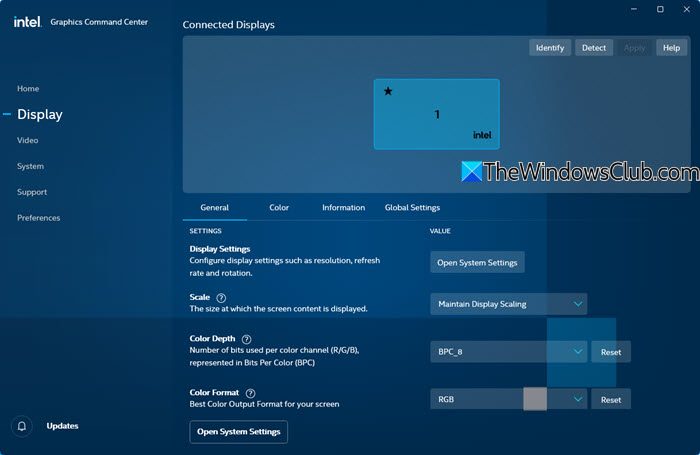Click the Graphics Command Center title
This screenshot has width=700, height=455.
pos(99,22)
